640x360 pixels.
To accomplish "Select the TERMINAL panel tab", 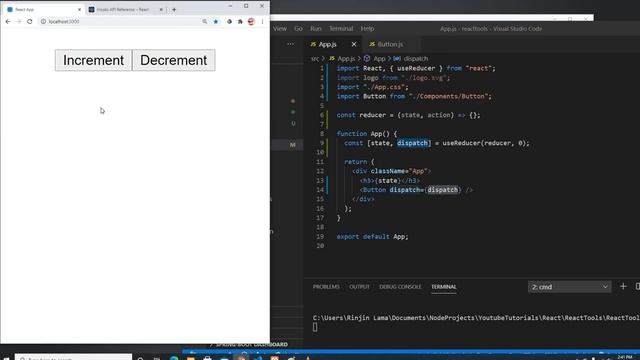I will (x=444, y=287).
